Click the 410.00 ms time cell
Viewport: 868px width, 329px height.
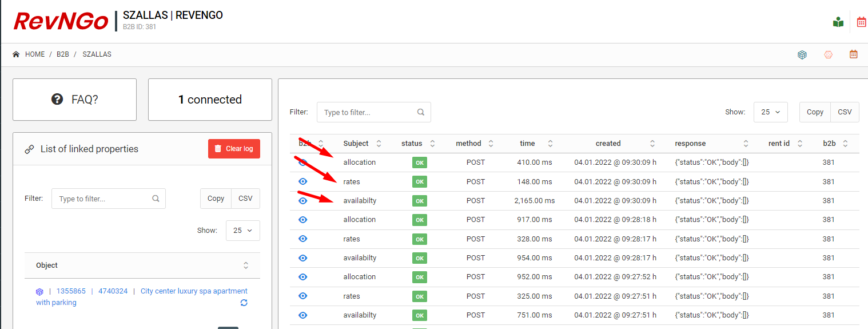535,162
